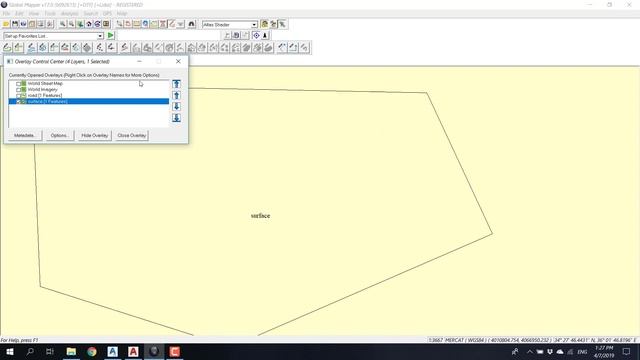This screenshot has height=360, width=640.
Task: Minimize the Overlay Control Center dialog
Action: [139, 61]
